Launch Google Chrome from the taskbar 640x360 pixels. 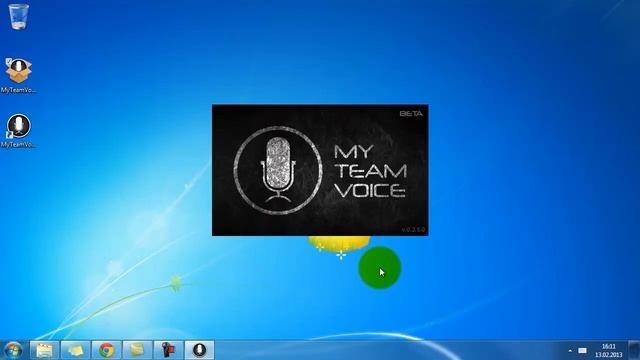click(x=107, y=350)
